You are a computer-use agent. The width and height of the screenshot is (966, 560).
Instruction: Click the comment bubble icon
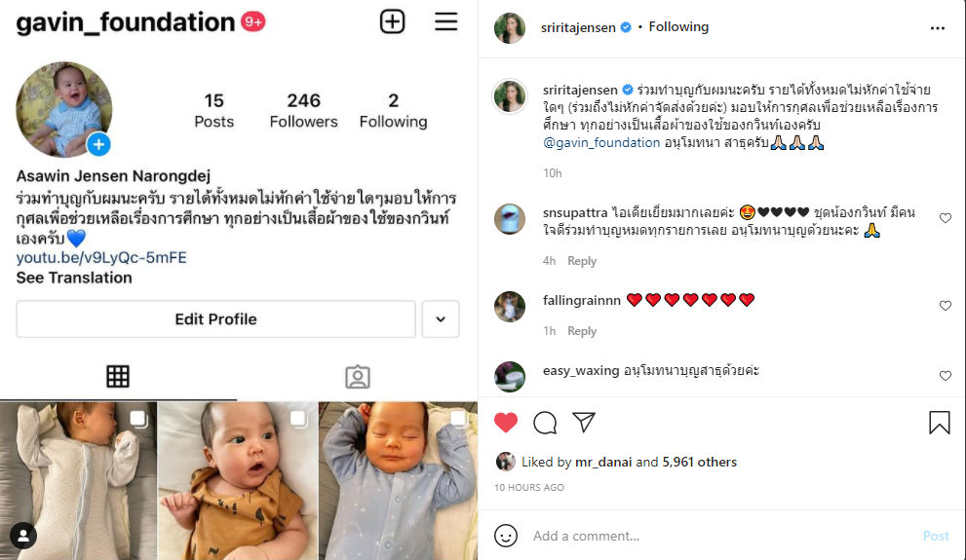545,423
